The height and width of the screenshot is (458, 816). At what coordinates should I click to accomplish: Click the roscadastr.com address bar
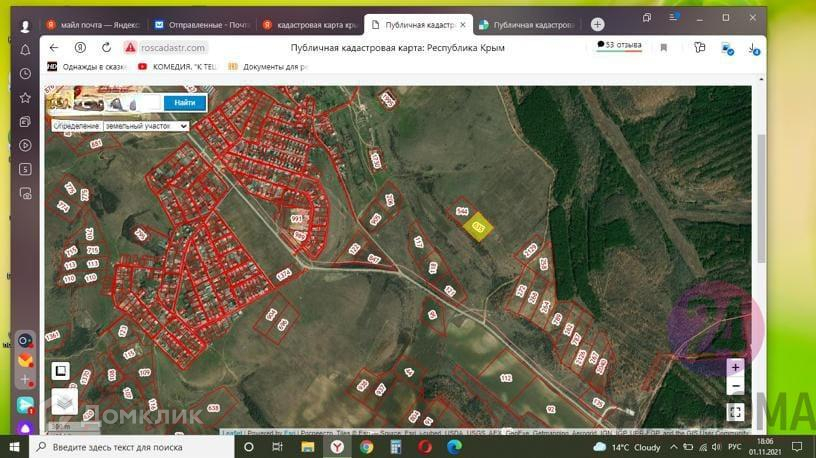point(173,48)
